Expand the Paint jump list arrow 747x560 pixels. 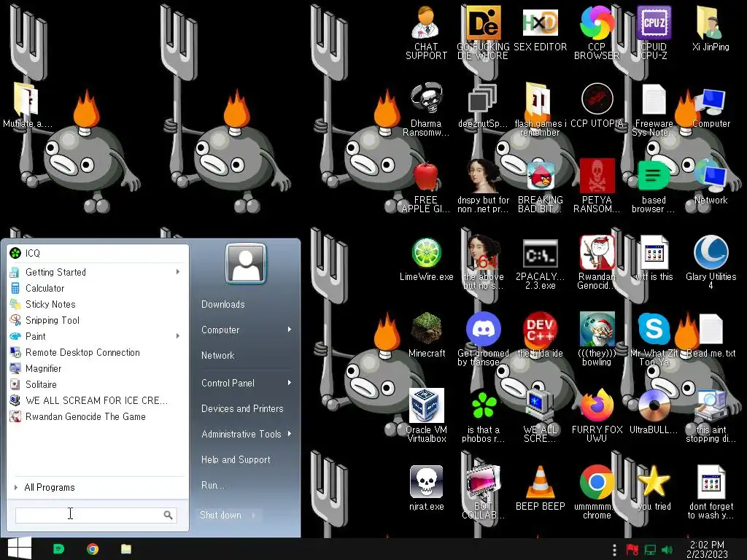pos(178,336)
